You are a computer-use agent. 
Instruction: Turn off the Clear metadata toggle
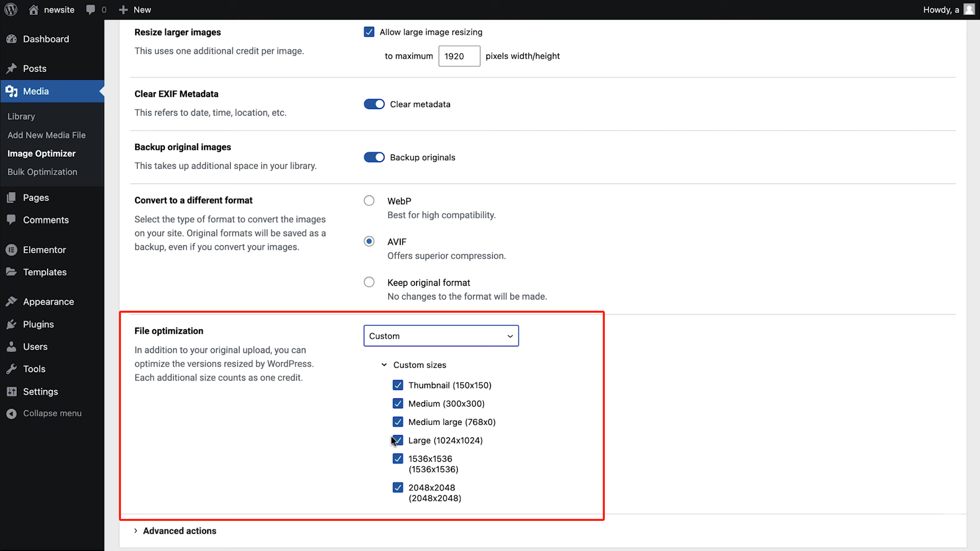pos(374,104)
